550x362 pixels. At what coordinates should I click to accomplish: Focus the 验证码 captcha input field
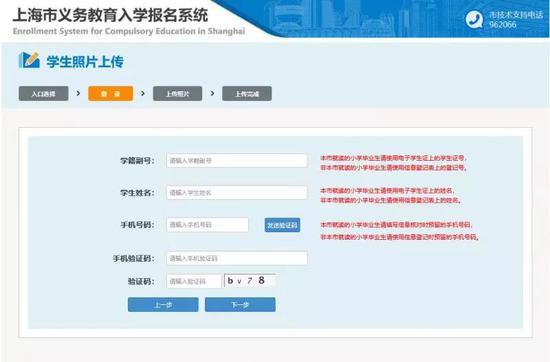(194, 281)
